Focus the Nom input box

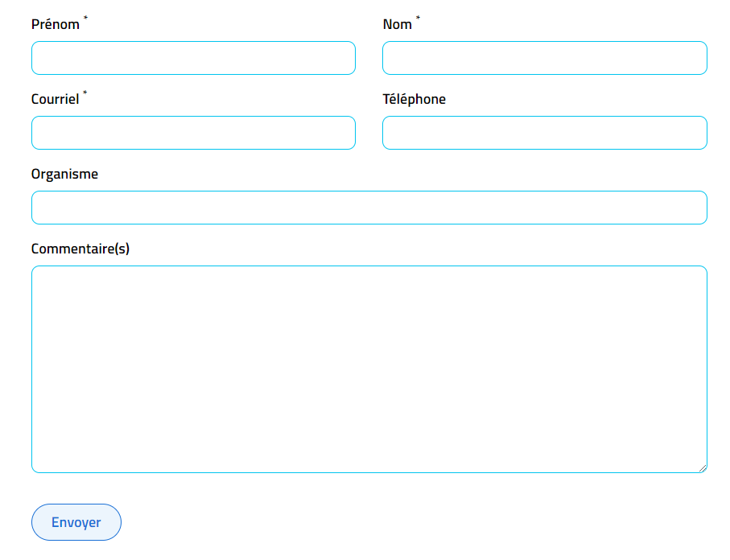544,58
